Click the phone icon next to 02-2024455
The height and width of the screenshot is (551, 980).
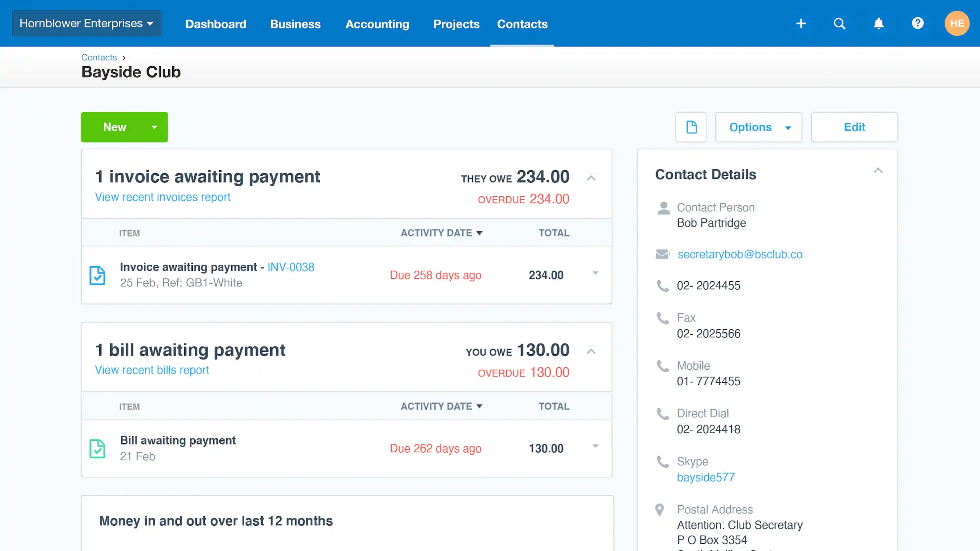click(662, 285)
